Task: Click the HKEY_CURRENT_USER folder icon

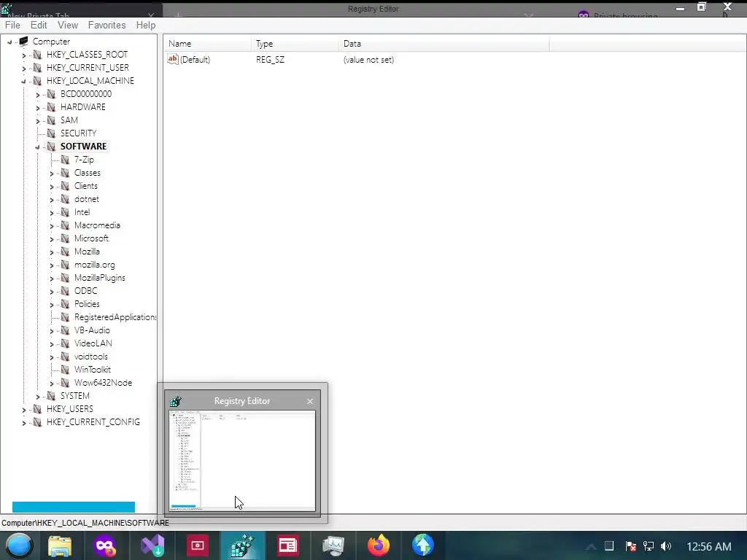Action: coord(37,68)
